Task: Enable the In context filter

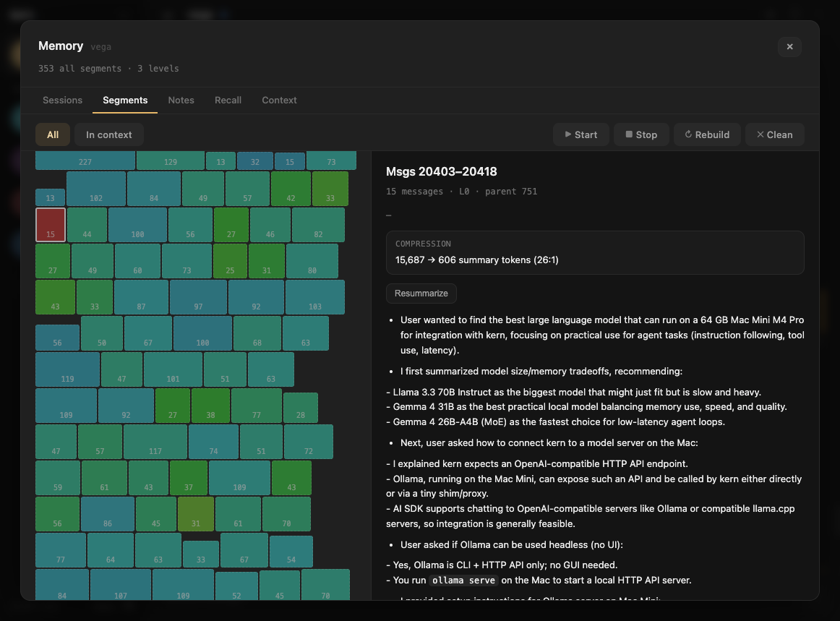Action: tap(108, 134)
